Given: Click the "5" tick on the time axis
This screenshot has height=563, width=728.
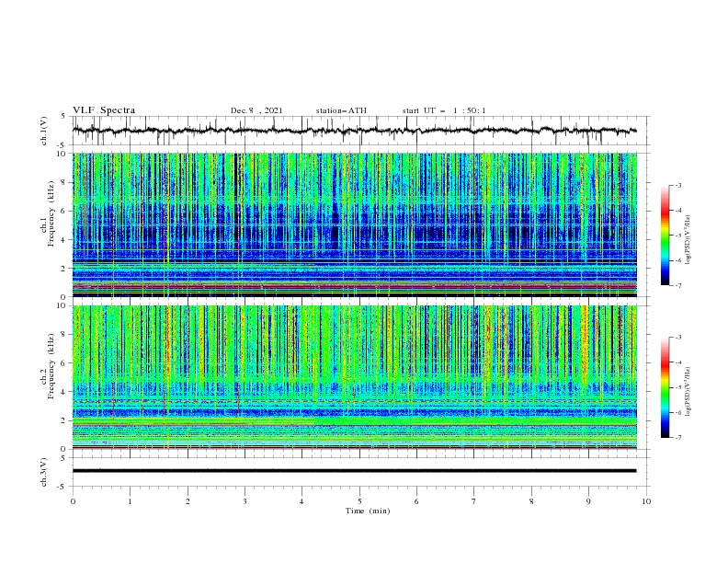Looking at the screenshot, I should [x=359, y=501].
